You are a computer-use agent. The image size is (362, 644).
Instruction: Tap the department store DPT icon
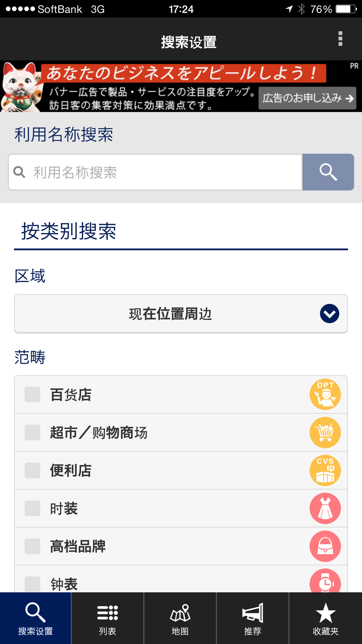[x=325, y=394]
